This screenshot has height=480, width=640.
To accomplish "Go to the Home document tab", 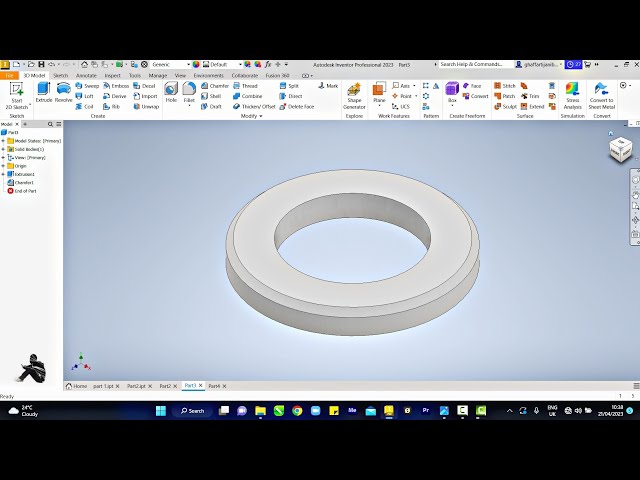I will coord(77,386).
